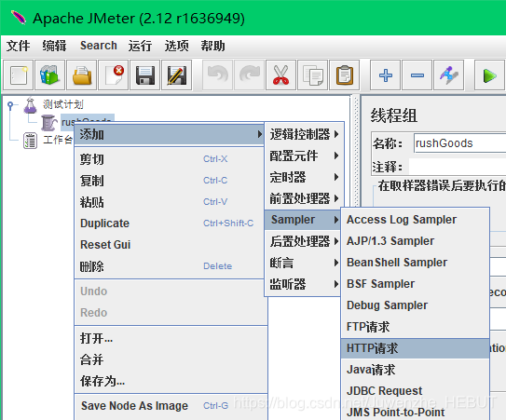Viewport: 506px width, 420px height.
Task: Expand the 添加 submenu entry
Action: click(170, 134)
